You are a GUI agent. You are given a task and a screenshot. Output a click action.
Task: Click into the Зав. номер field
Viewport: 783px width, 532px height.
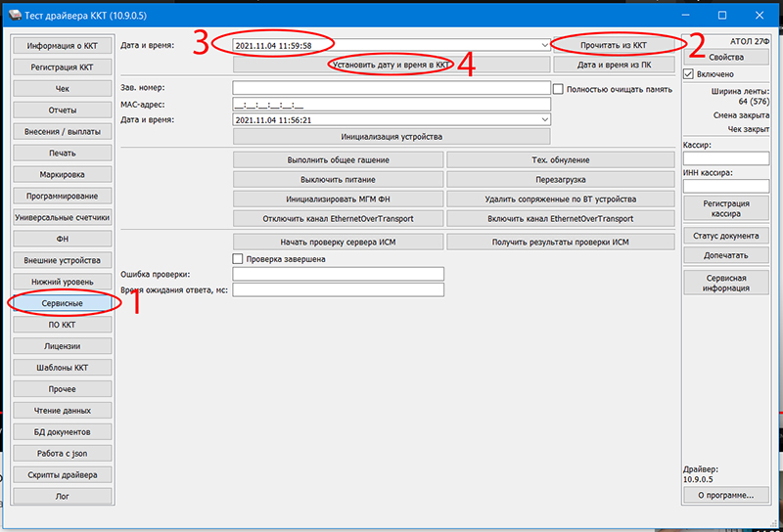pos(391,88)
